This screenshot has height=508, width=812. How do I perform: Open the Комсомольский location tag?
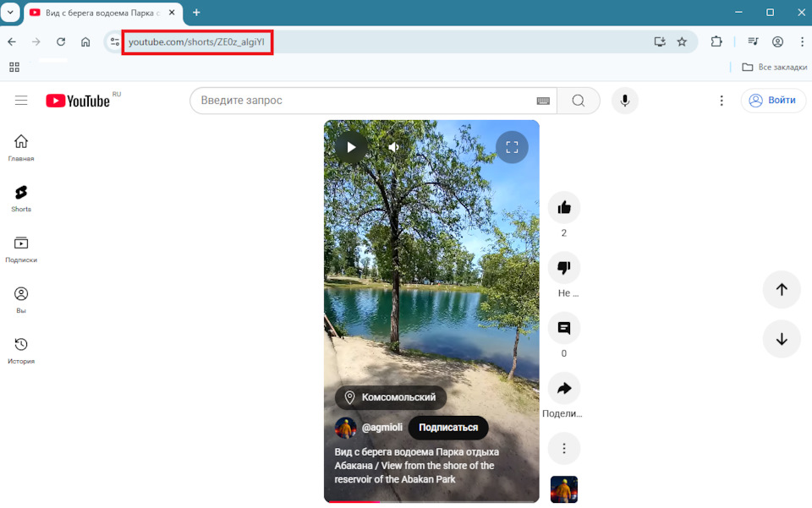[x=391, y=397]
